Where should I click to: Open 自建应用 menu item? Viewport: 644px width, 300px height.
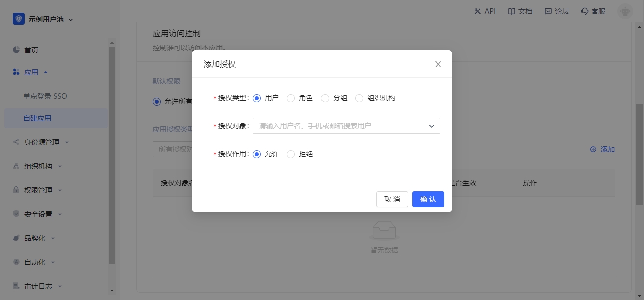37,118
